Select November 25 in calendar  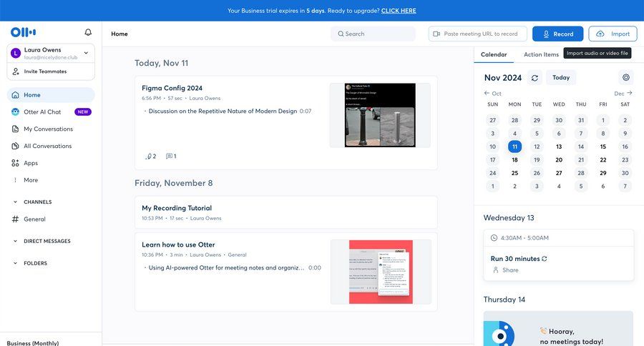(514, 173)
